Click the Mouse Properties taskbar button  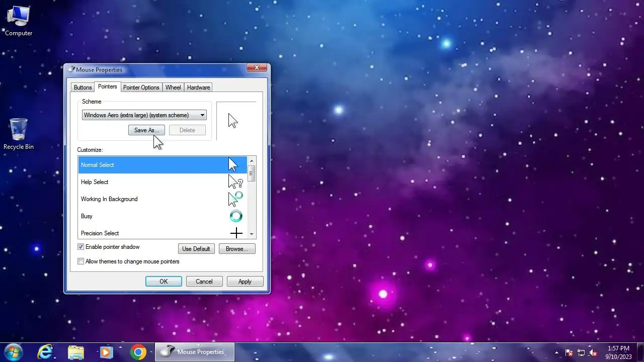click(195, 352)
